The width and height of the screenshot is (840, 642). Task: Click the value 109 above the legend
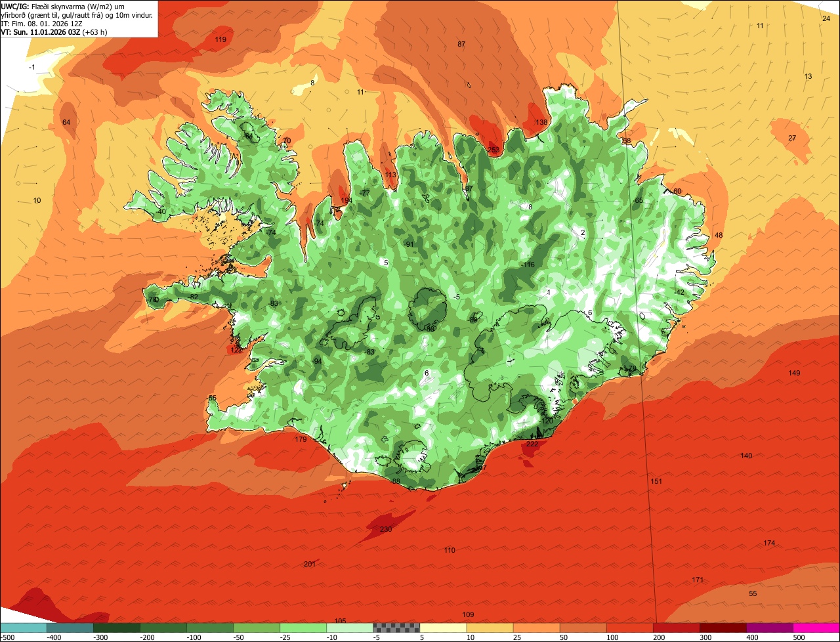click(468, 614)
